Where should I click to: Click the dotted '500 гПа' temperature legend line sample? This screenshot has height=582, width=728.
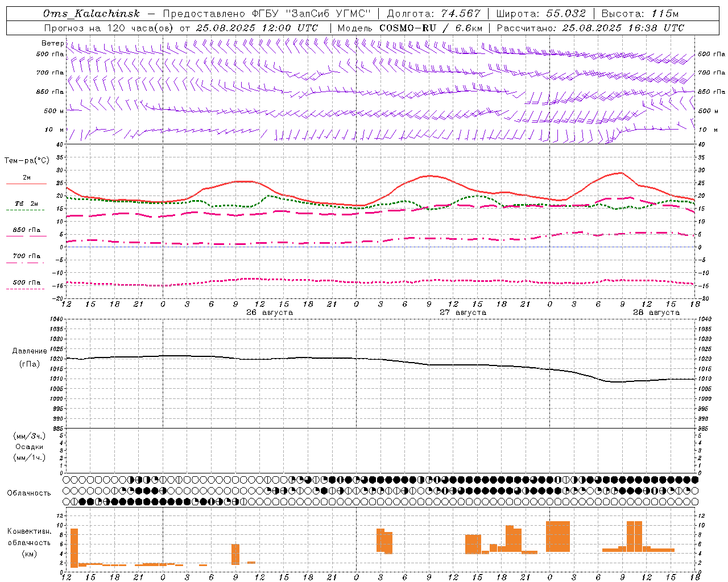[x=25, y=289]
